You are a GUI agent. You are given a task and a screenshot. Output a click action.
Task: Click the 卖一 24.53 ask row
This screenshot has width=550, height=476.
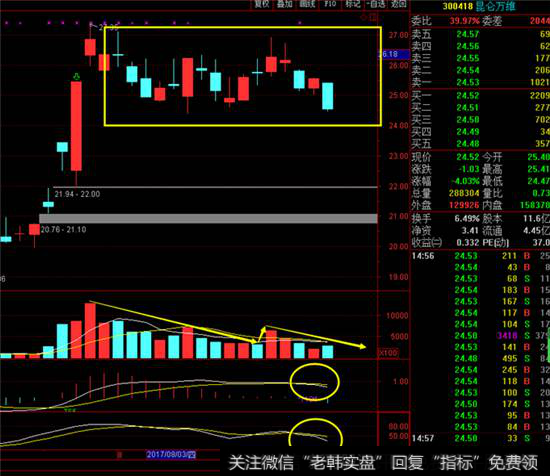[x=481, y=82]
